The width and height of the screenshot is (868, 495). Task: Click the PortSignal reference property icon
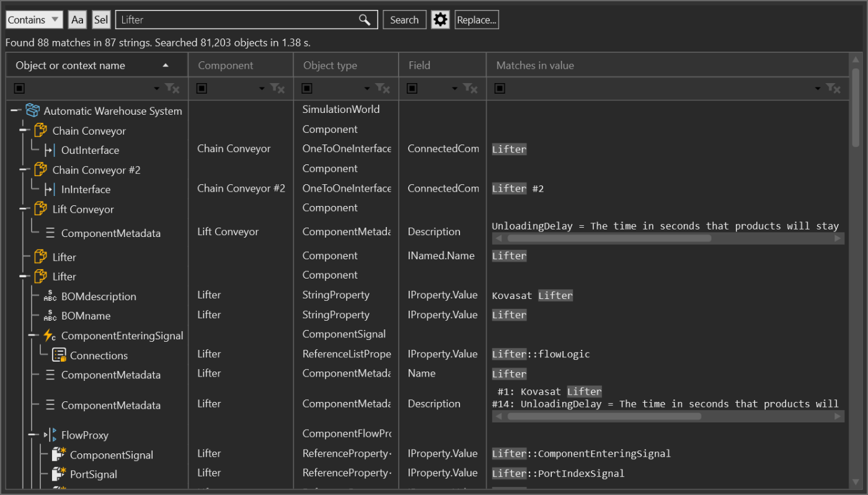pyautogui.click(x=59, y=474)
